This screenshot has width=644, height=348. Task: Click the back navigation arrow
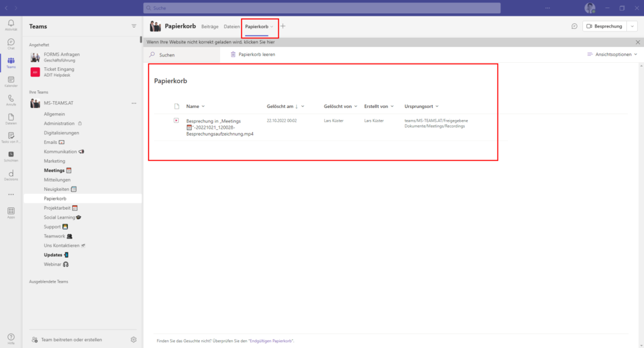[x=6, y=8]
